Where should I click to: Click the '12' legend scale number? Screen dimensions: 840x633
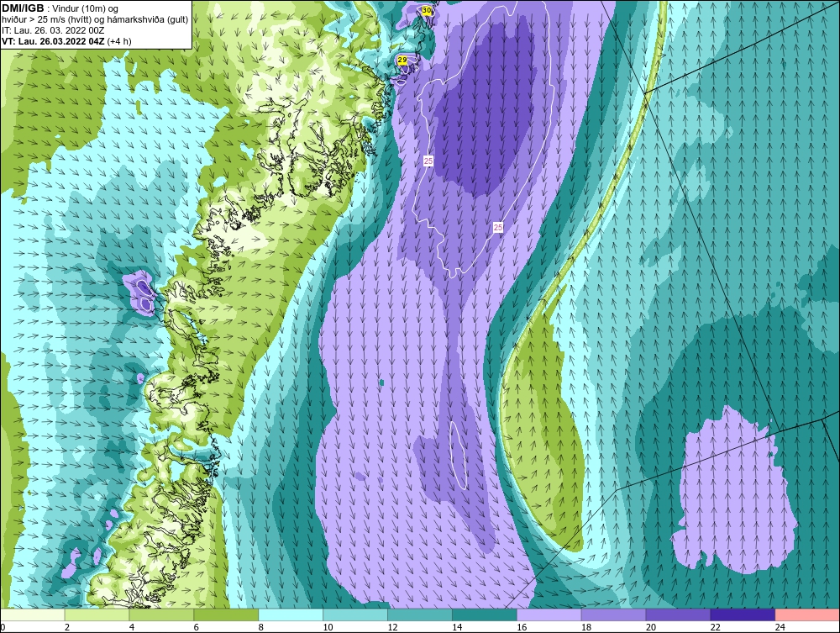392,627
